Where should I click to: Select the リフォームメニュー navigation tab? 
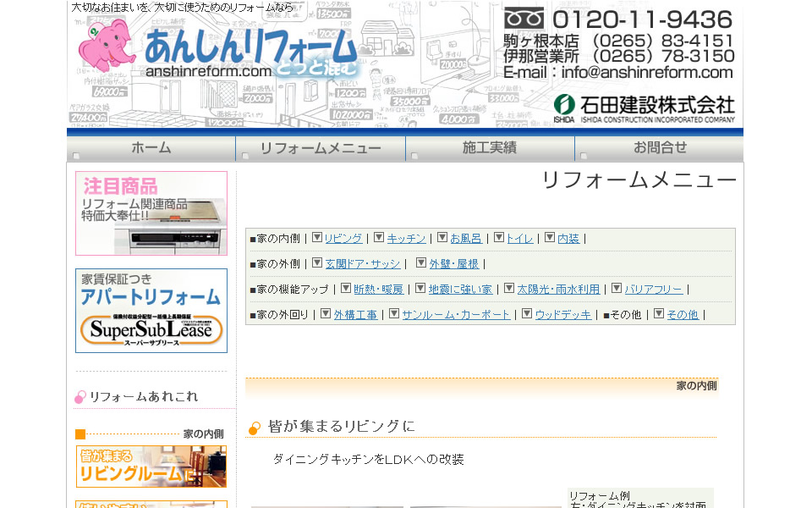click(x=321, y=148)
